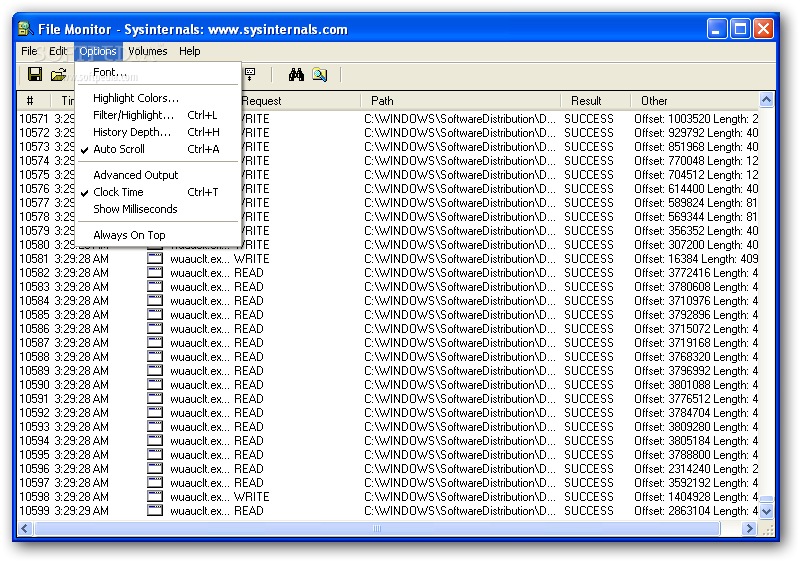
Task: Click the Offset: 2863104 cell
Action: click(x=696, y=510)
